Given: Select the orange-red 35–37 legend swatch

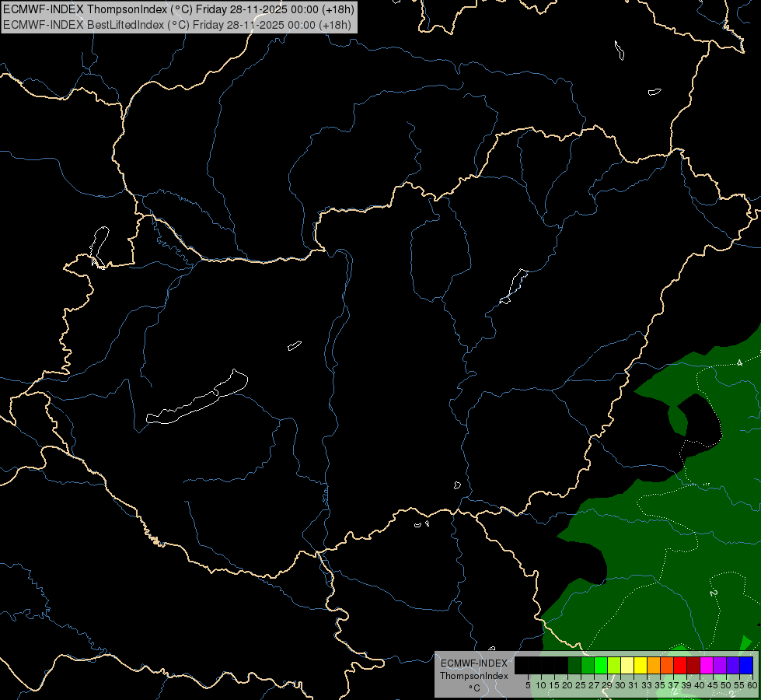Looking at the screenshot, I should click(x=667, y=666).
